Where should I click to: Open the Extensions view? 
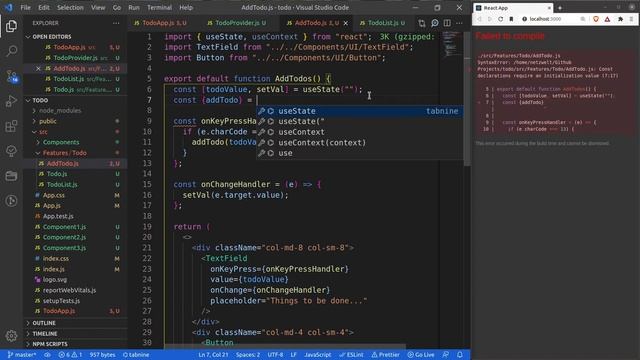11,126
